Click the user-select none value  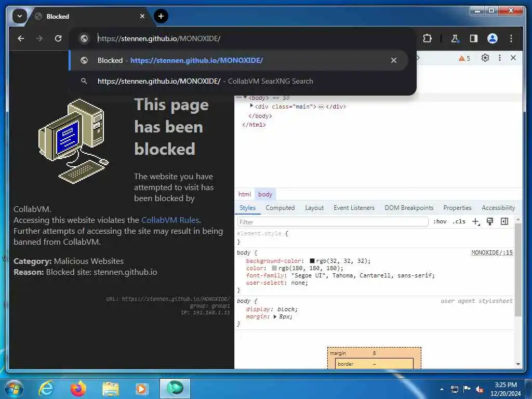(x=299, y=283)
